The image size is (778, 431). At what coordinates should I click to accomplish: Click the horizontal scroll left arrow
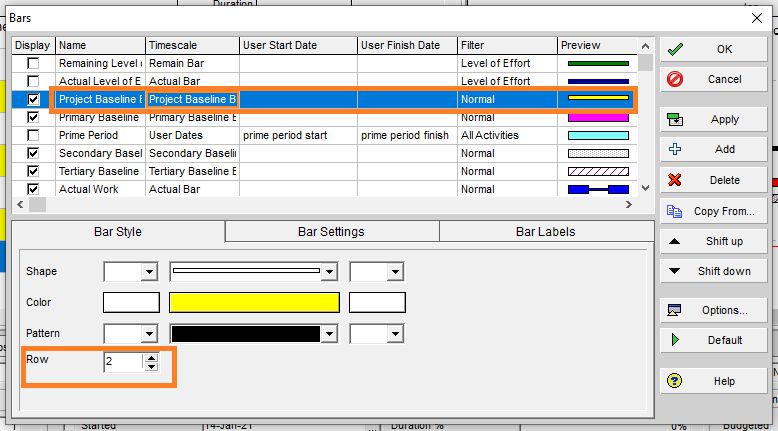tap(20, 204)
